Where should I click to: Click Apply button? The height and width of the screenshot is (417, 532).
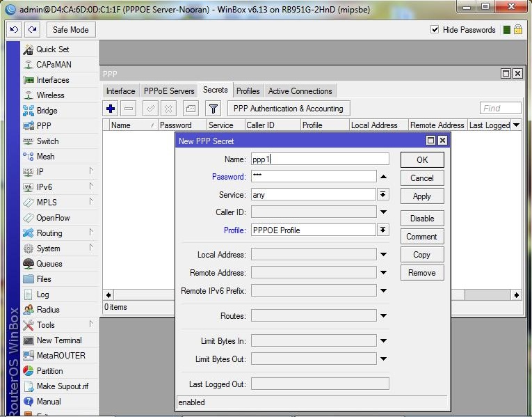[422, 196]
